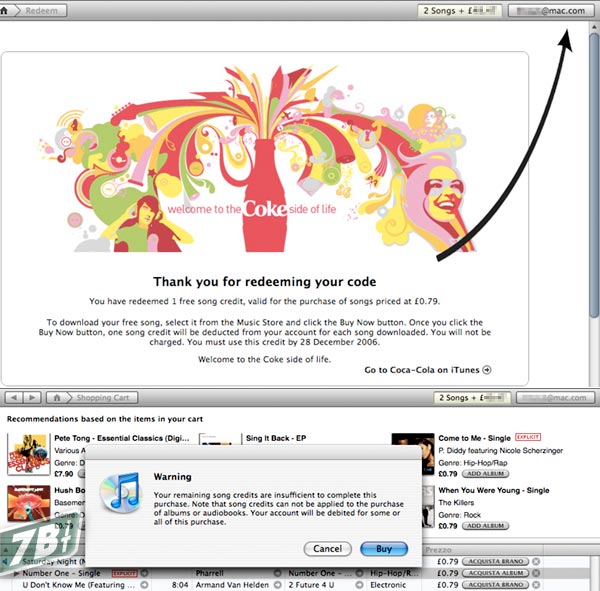Add When You Were Young album
600x591 pixels.
485,525
